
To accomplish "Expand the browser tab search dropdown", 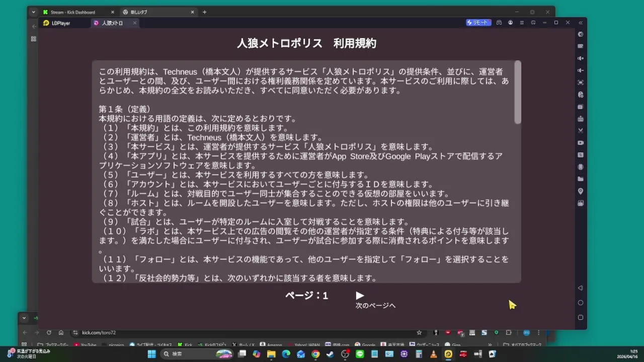I will (33, 12).
